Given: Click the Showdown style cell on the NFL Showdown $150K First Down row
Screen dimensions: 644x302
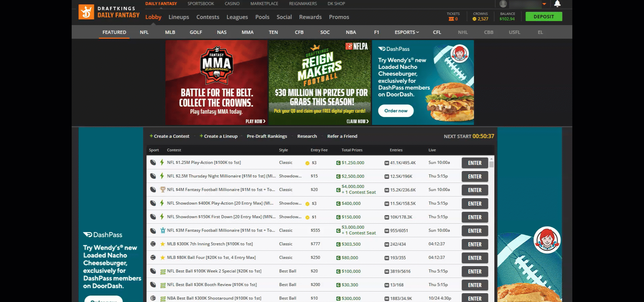Looking at the screenshot, I should pos(290,217).
